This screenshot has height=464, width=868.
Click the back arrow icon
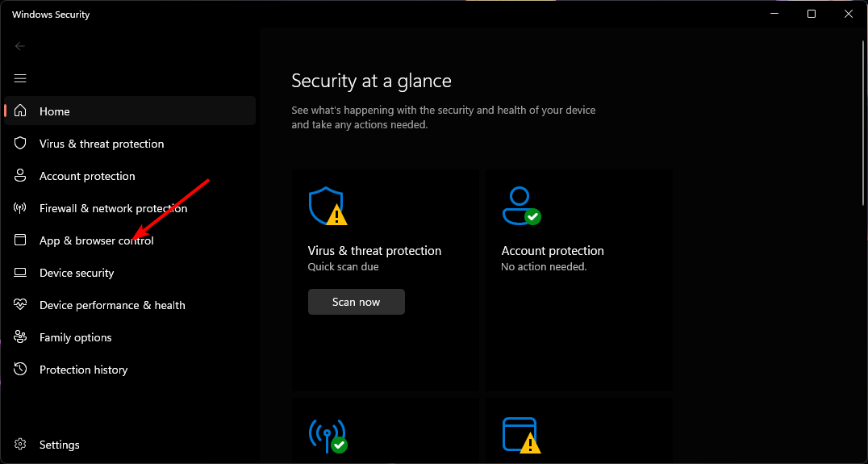[20, 46]
